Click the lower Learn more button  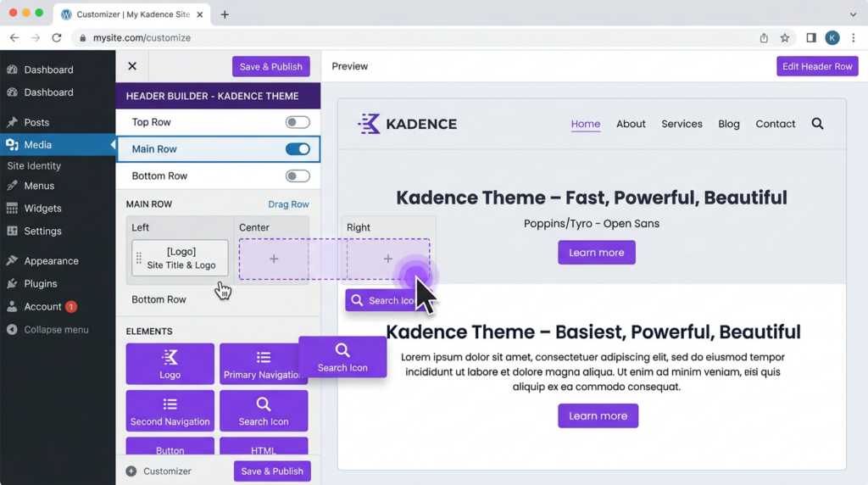(x=598, y=415)
